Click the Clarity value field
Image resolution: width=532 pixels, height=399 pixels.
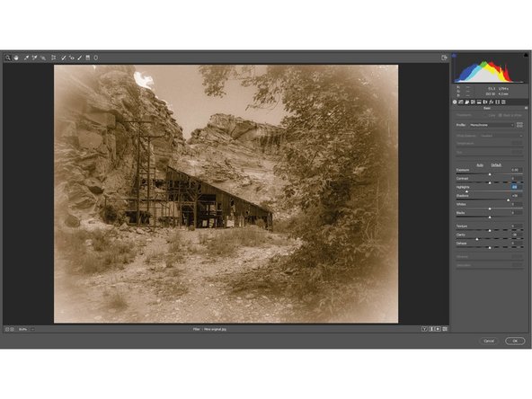517,235
